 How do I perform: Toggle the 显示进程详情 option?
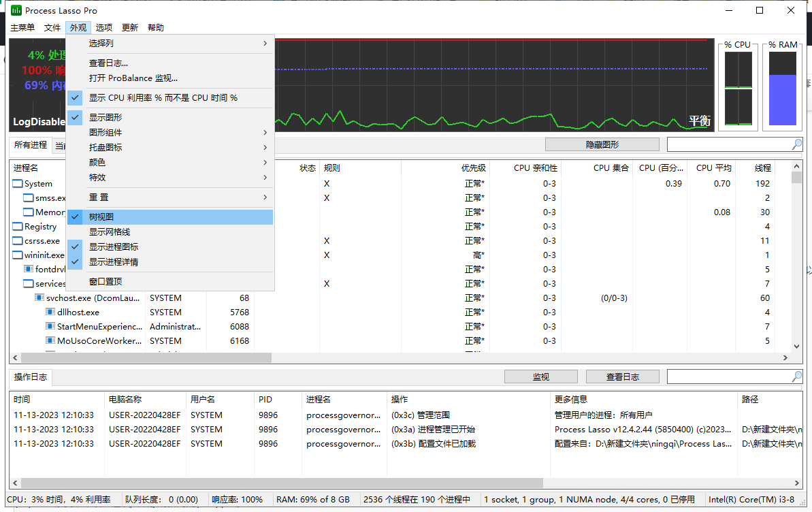point(170,262)
